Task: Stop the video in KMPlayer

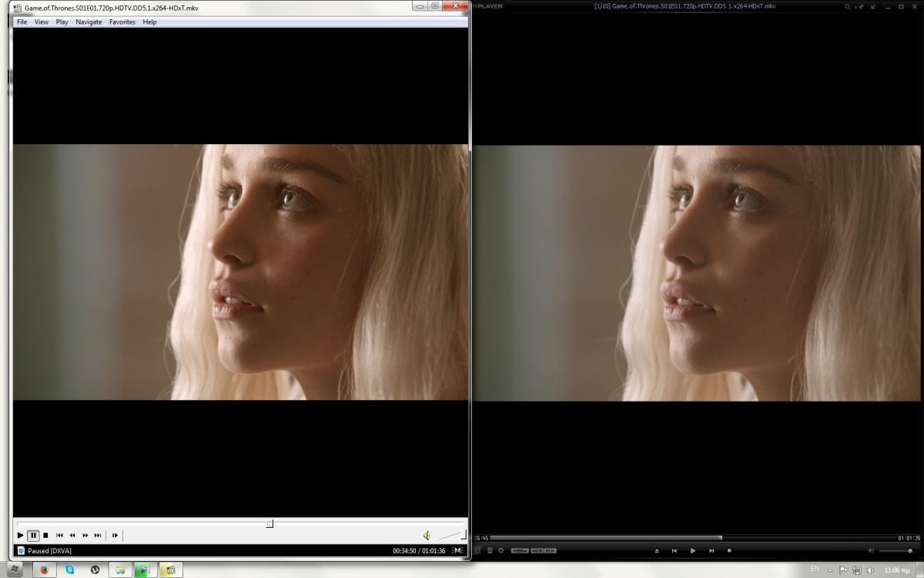Action: coord(729,550)
